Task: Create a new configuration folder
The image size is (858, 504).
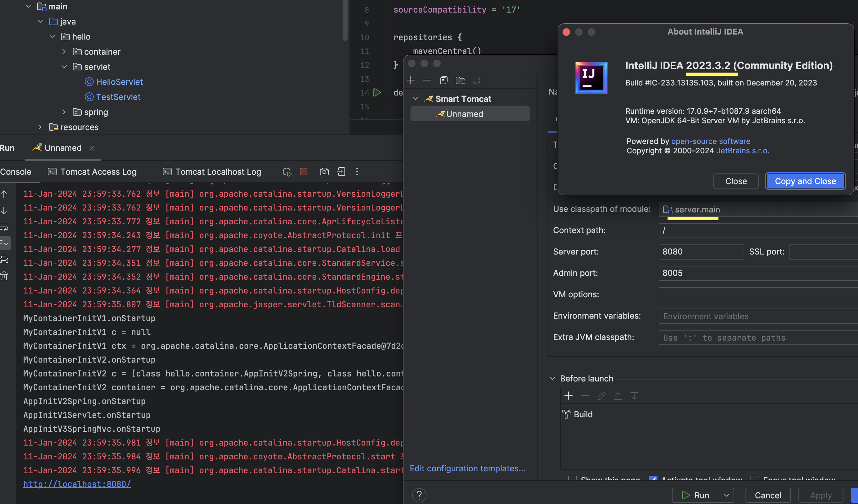Action: 460,81
